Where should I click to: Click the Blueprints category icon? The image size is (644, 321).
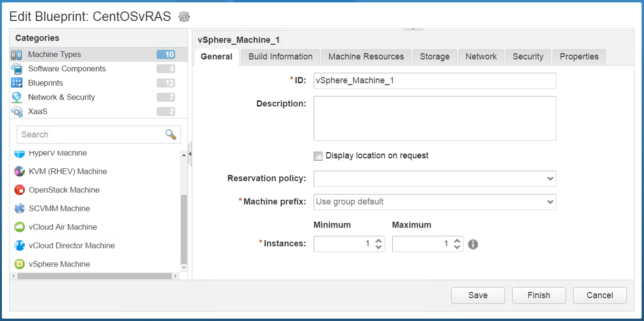[17, 83]
